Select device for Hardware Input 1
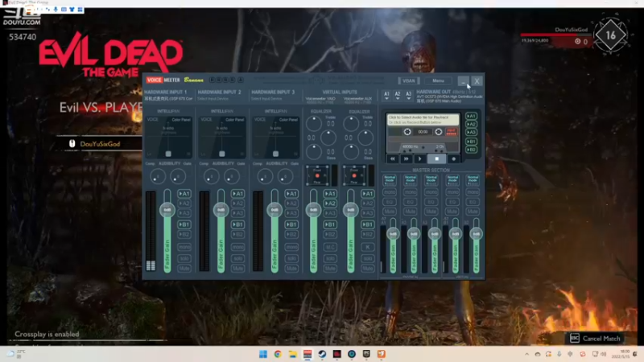The image size is (644, 362). tap(168, 99)
